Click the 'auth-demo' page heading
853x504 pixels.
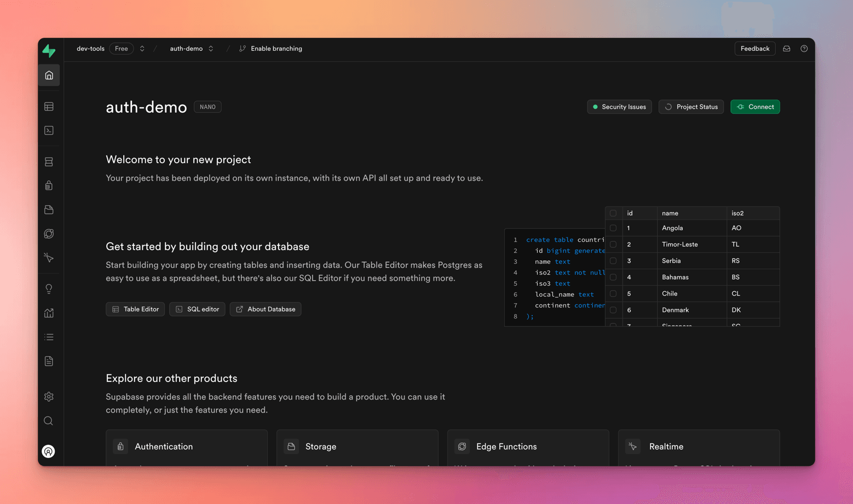click(146, 107)
